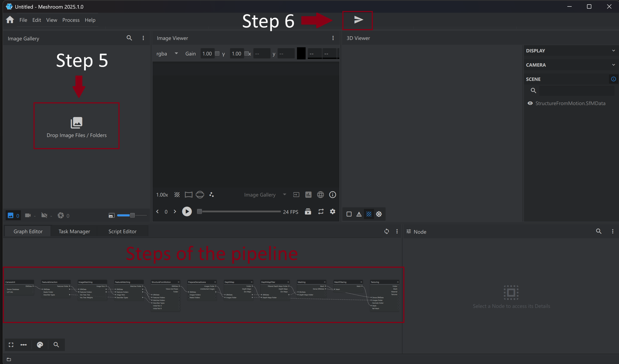Click the sun lighting icon in 3D Viewer
The height and width of the screenshot is (364, 619).
click(x=379, y=214)
